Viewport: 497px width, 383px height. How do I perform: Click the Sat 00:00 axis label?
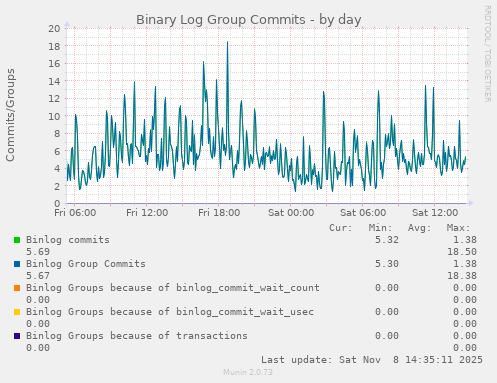coord(291,212)
